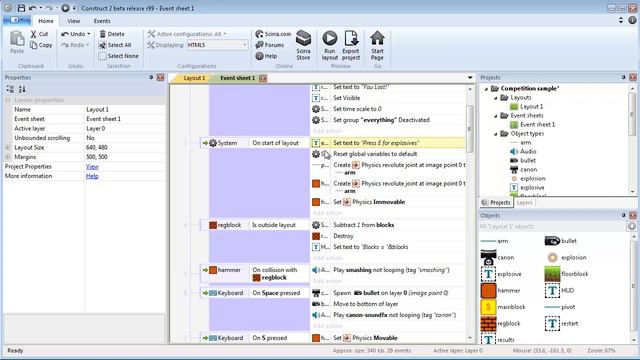The width and height of the screenshot is (640, 360).
Task: Collapse the Layouts folder in Projects tree
Action: (x=496, y=98)
